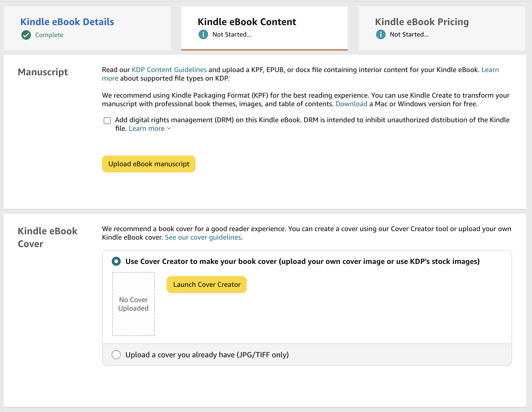Click the Complete status text
Image resolution: width=532 pixels, height=412 pixels.
coord(49,35)
